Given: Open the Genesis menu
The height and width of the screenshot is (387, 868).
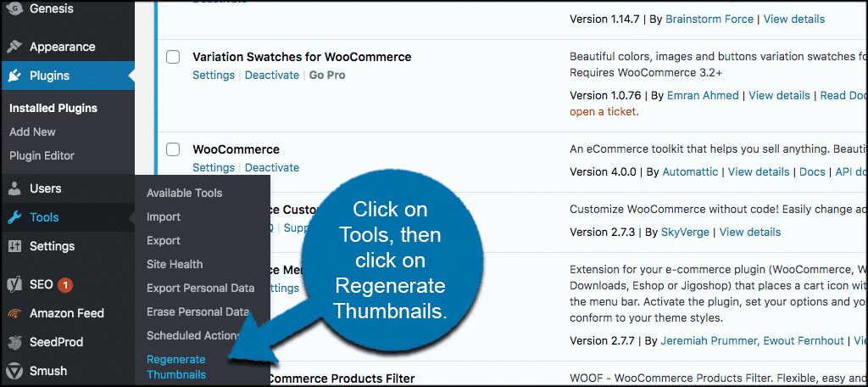Looking at the screenshot, I should click(x=52, y=8).
